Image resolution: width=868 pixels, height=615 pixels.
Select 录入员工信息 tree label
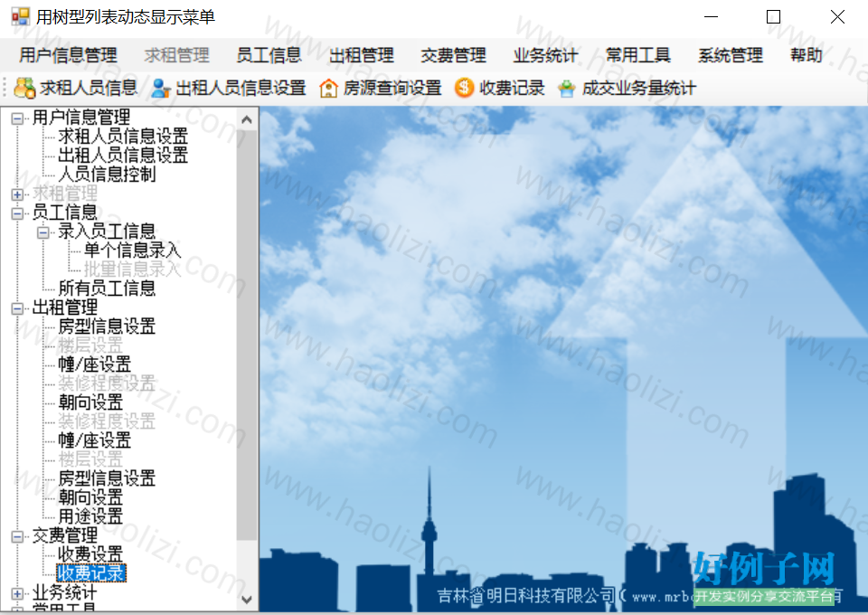(107, 232)
